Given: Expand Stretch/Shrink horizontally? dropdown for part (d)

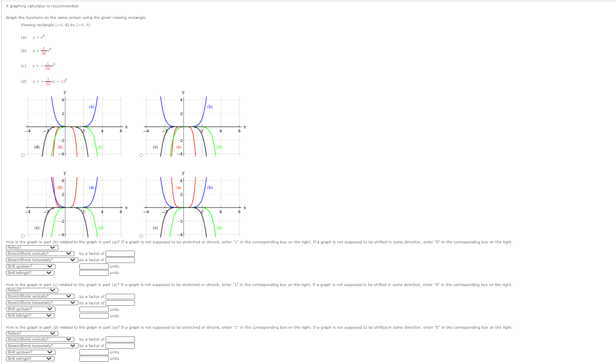Looking at the screenshot, I should (41, 346).
